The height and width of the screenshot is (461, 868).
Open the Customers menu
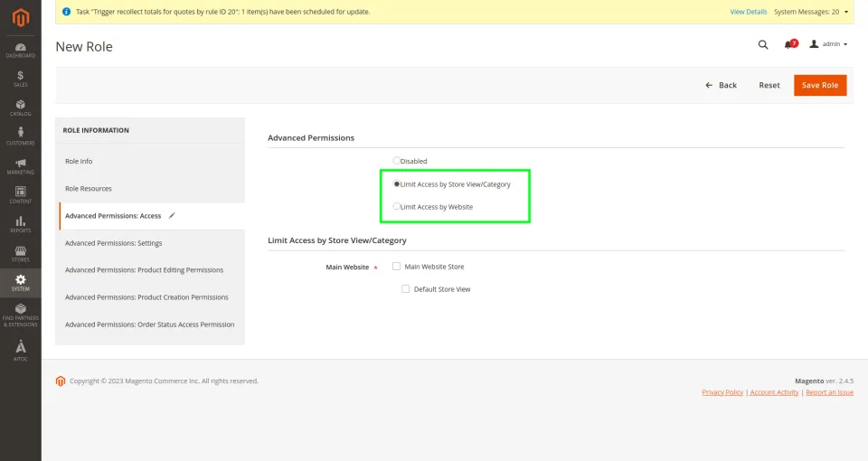[x=21, y=137]
